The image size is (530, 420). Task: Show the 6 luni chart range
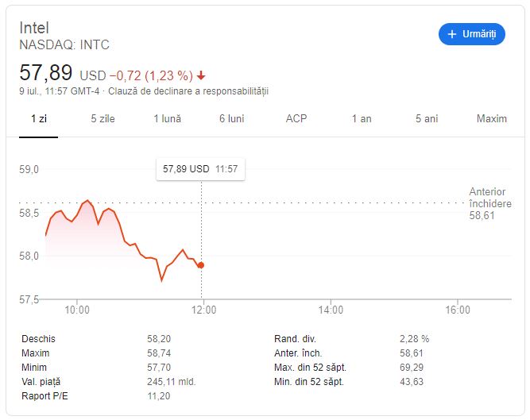coord(232,119)
